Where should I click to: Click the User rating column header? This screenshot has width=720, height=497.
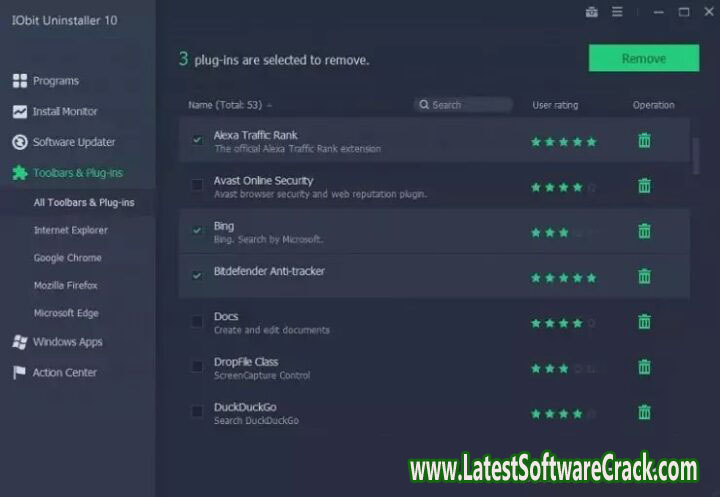555,105
